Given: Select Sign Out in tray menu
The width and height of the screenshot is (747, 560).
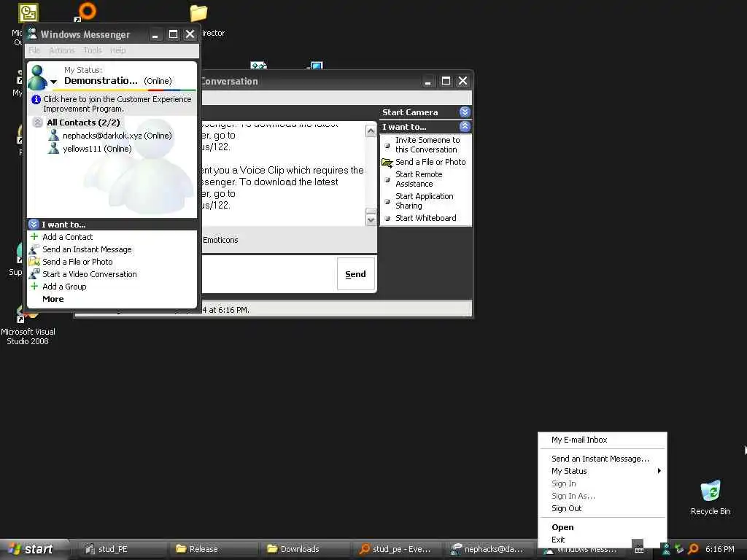Looking at the screenshot, I should pyautogui.click(x=602, y=508).
